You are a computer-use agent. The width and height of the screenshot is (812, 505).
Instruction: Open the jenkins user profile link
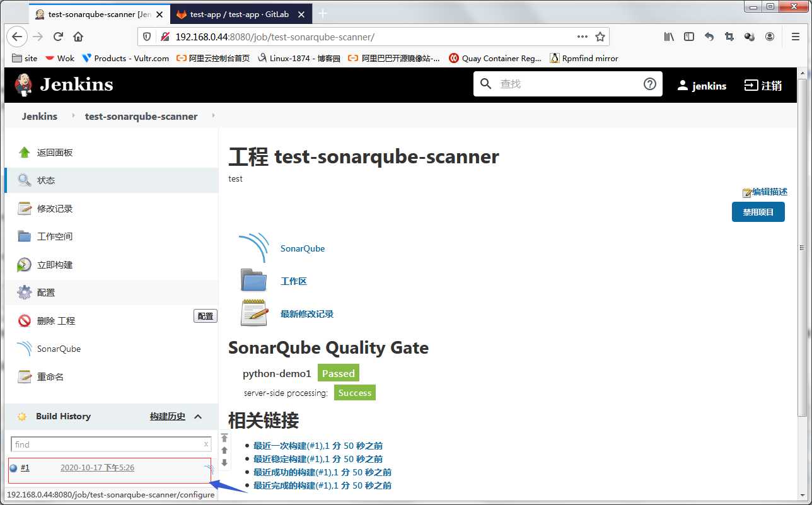tap(702, 86)
